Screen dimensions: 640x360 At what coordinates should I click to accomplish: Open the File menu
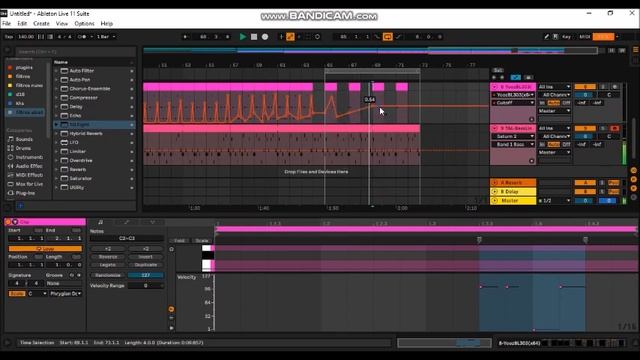tap(7, 24)
